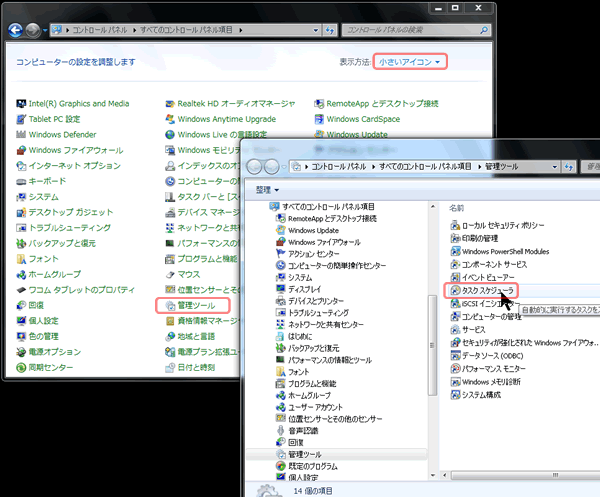Image resolution: width=600 pixels, height=497 pixels.
Task: Click the バックアップと復元 link in Control Panel
Action: [x=62, y=243]
